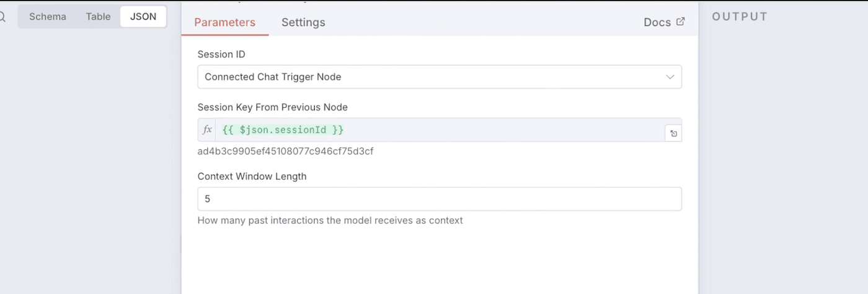Screen dimensions: 868x294
Task: Switch input view to Table
Action: coord(98,17)
